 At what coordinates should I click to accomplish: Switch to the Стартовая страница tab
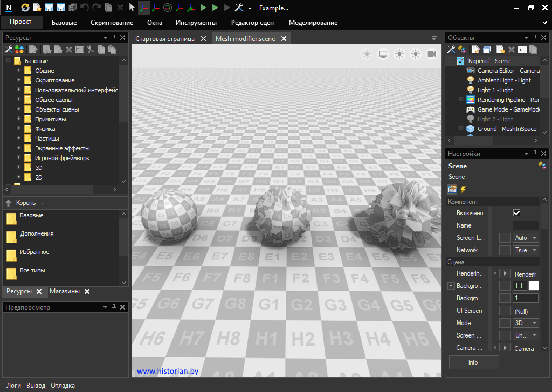pos(165,39)
